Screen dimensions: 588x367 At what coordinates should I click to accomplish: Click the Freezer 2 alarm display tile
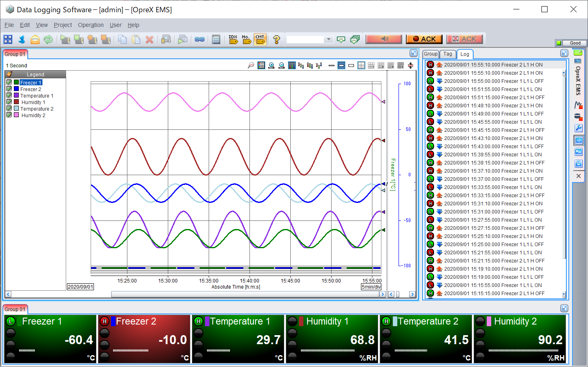tap(144, 339)
